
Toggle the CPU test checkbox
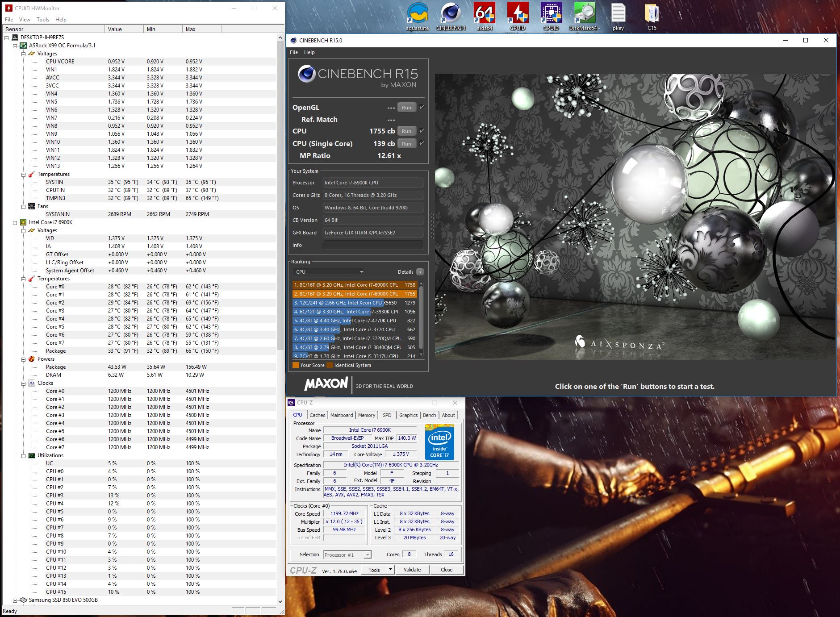(422, 131)
